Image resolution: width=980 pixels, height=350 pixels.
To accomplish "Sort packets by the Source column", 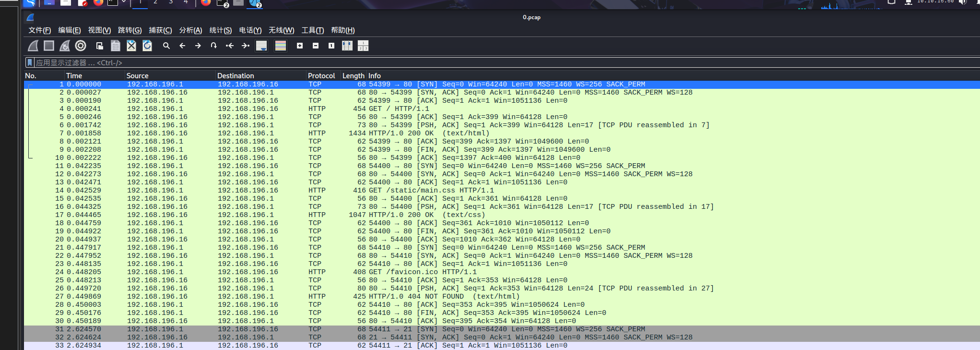I will [x=138, y=76].
